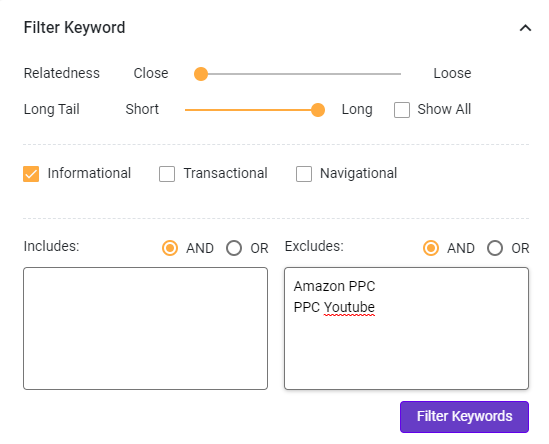Viewport: 549px width, 444px height.
Task: Check the Navigational checkbox
Action: click(x=304, y=174)
